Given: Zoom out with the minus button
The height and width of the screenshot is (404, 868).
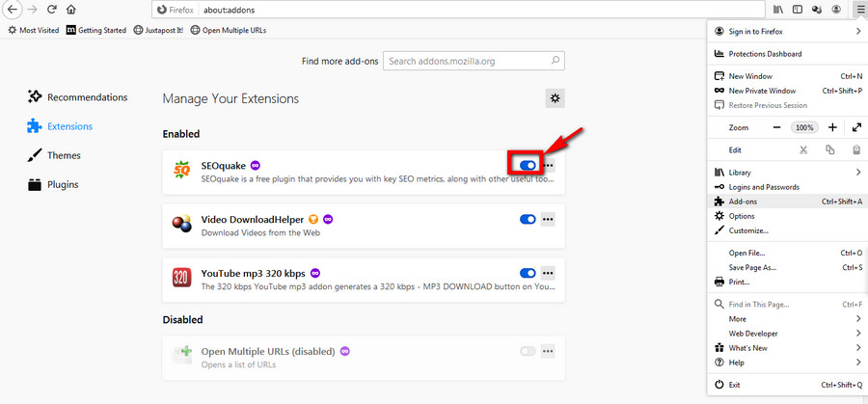Looking at the screenshot, I should [776, 127].
